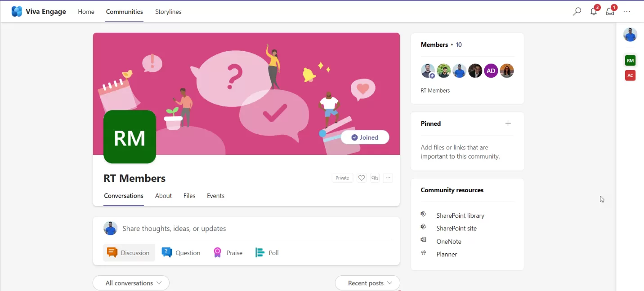Go to the Home tab
The width and height of the screenshot is (644, 291).
pyautogui.click(x=86, y=12)
